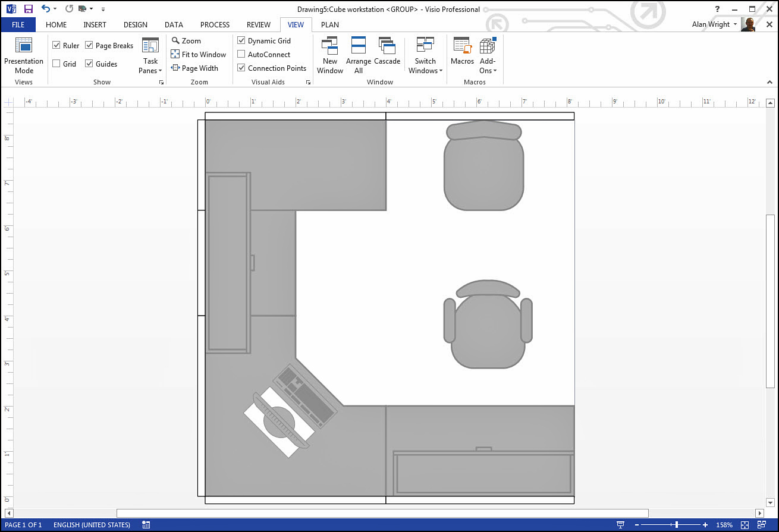Open the PLAN tab

(330, 24)
